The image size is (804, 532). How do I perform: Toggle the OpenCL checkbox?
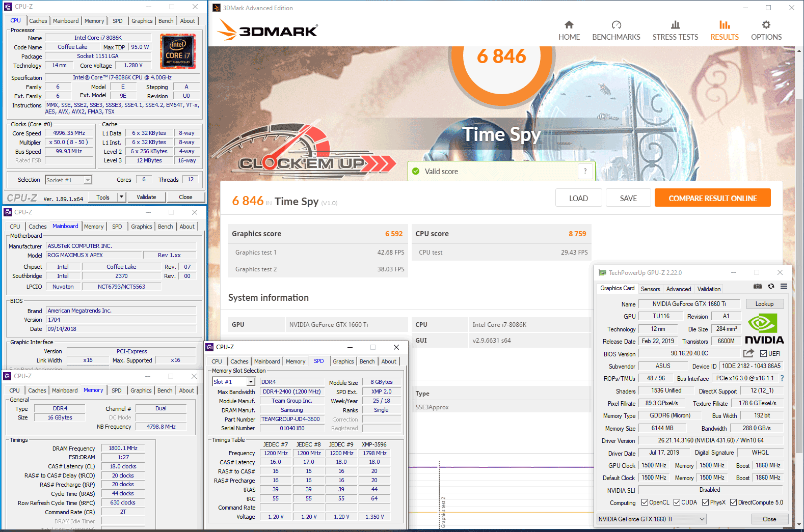point(645,502)
